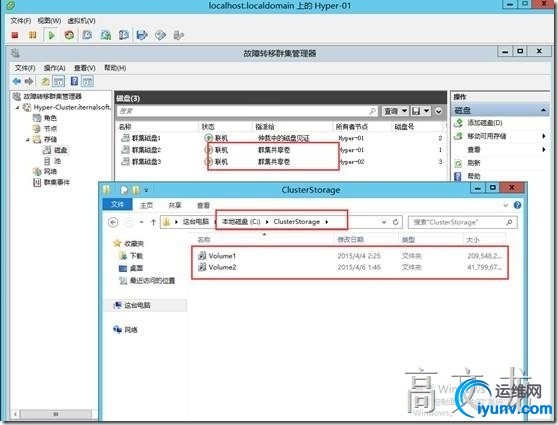Image resolution: width=558 pixels, height=425 pixels.
Task: Open the 文件 tab in ClusterStorage explorer
Action: [x=117, y=204]
